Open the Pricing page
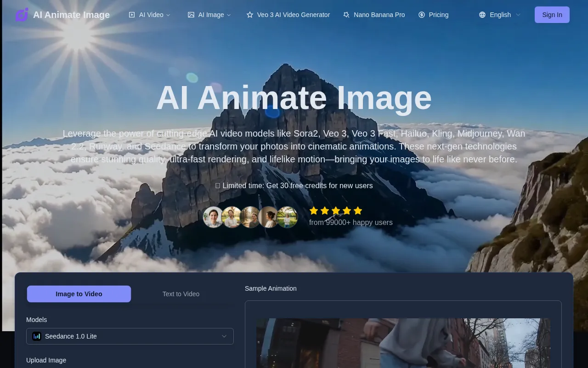 [x=438, y=15]
